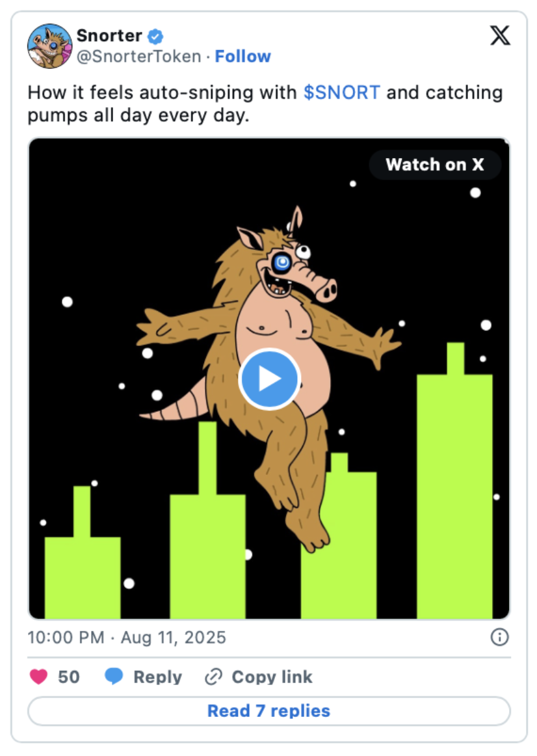Click the Reply text label
The width and height of the screenshot is (537, 756).
click(157, 677)
